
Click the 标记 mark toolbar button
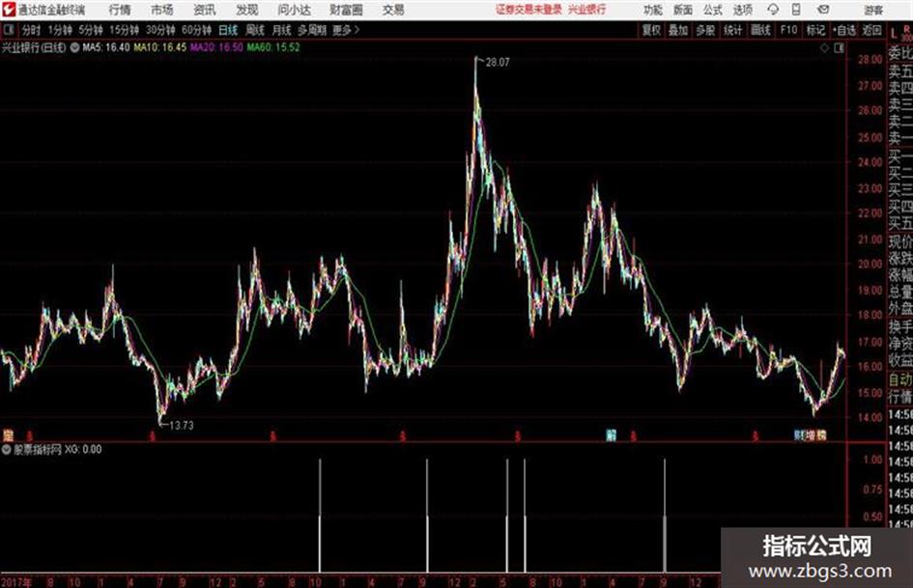[815, 30]
